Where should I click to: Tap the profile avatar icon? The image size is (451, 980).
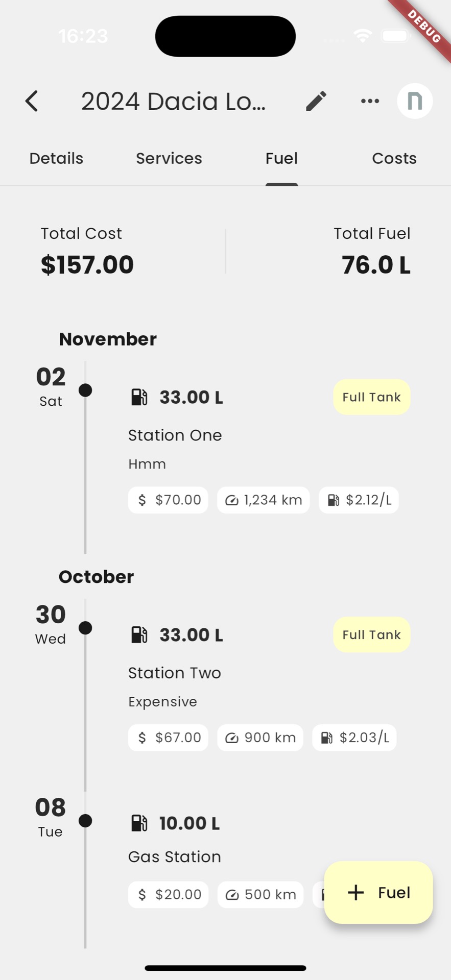click(415, 101)
